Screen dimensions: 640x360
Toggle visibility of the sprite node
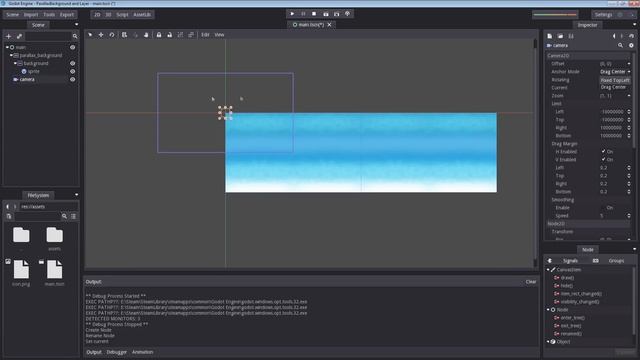click(72, 71)
